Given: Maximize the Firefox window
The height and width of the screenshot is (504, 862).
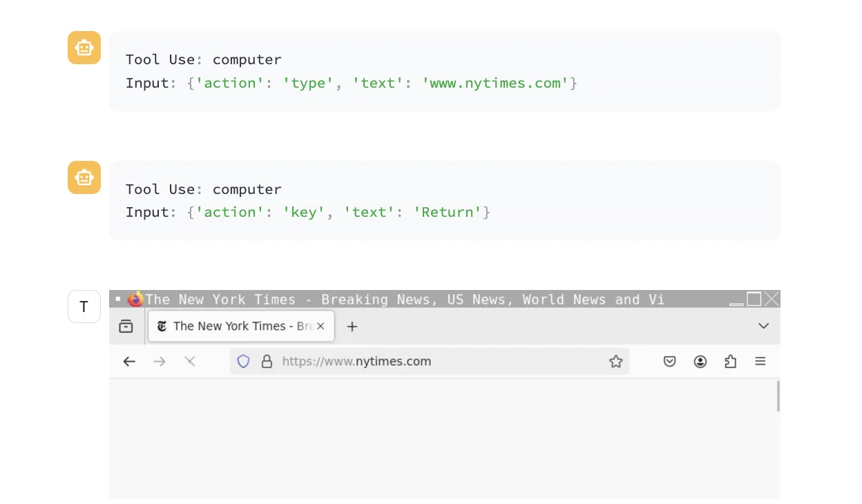Looking at the screenshot, I should coord(754,299).
